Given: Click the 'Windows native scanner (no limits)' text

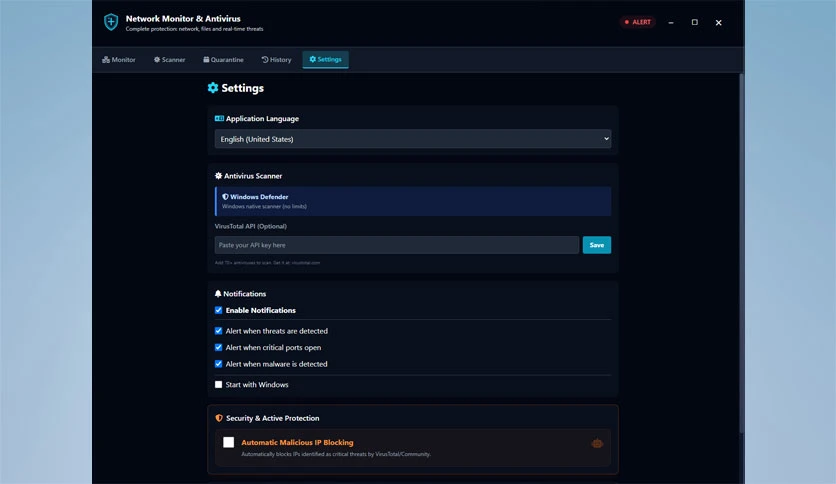Looking at the screenshot, I should (264, 206).
